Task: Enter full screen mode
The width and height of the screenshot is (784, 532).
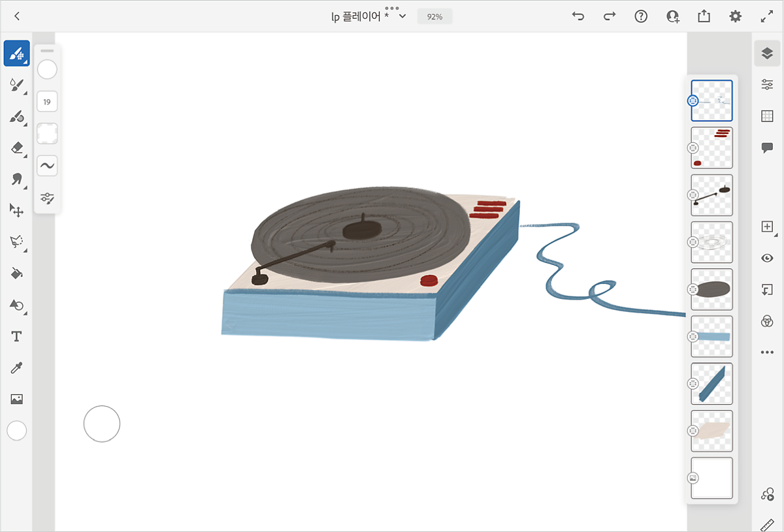Action: [767, 16]
